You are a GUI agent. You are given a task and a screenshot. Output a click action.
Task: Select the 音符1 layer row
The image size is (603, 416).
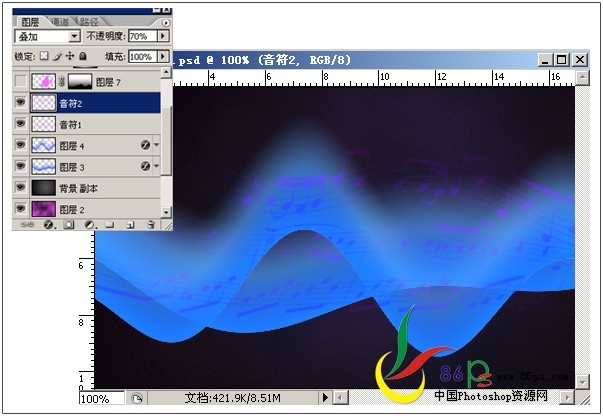click(87, 124)
